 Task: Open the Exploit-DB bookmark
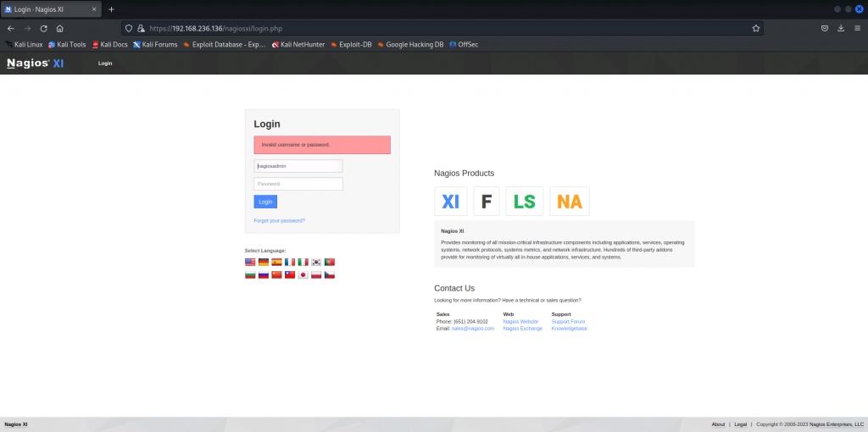point(351,44)
